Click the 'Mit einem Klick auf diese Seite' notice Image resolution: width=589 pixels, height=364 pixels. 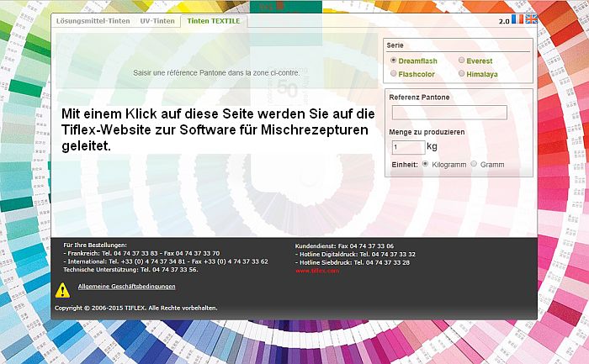[x=218, y=129]
